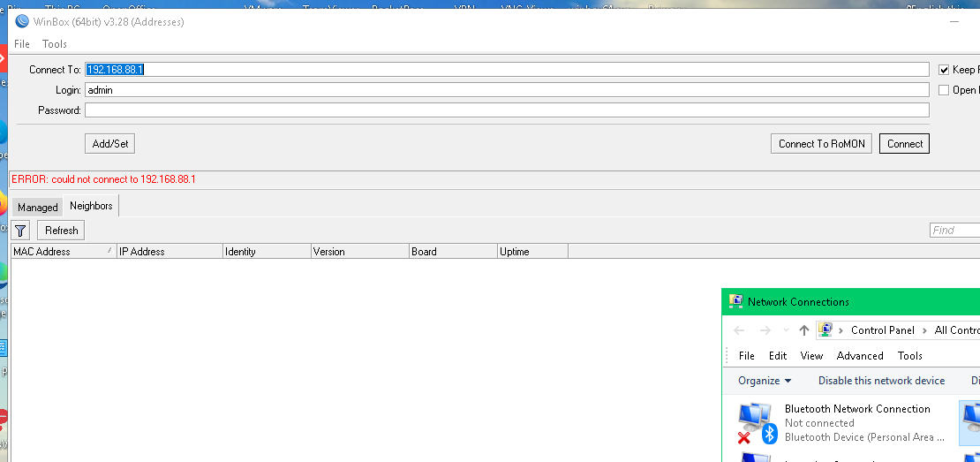The image size is (980, 462).
Task: Click the Connect To RoMON button
Action: pyautogui.click(x=821, y=144)
